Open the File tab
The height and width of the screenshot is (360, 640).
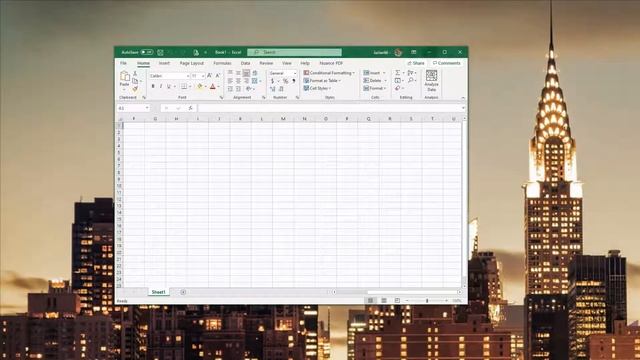click(123, 63)
